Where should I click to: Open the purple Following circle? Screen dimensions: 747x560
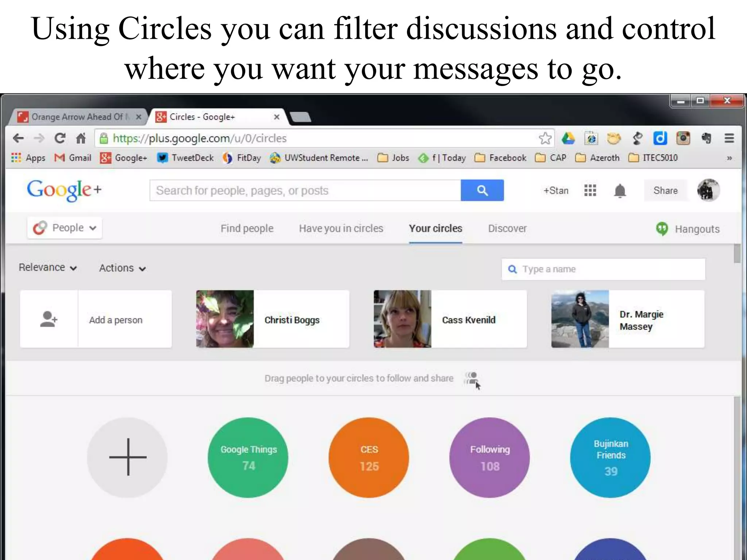[x=489, y=458]
